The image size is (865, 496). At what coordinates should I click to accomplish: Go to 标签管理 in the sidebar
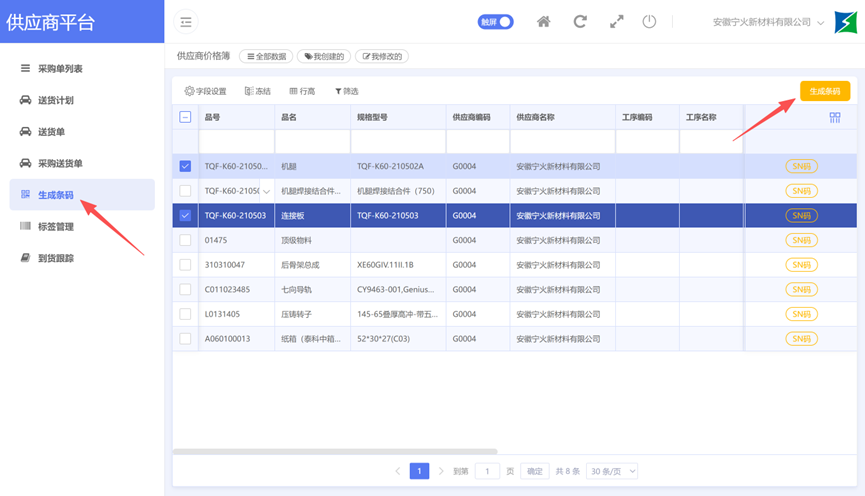pos(56,227)
